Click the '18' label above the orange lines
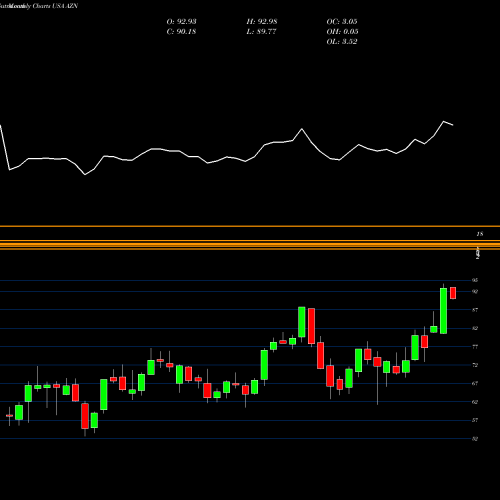The width and height of the screenshot is (500, 500). 480,234
